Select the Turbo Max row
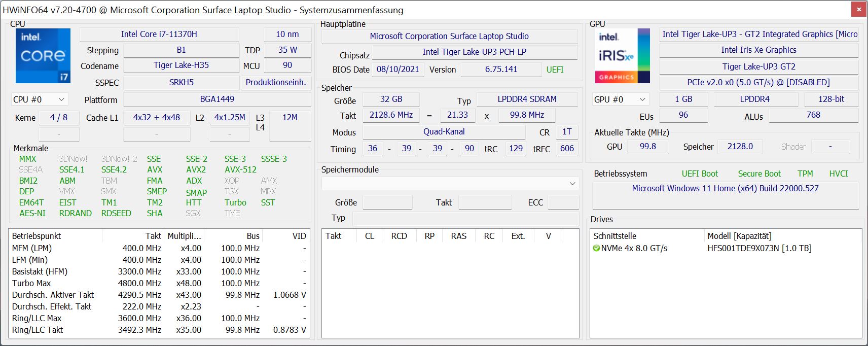Viewport: 868px width, 346px height. 31,283
